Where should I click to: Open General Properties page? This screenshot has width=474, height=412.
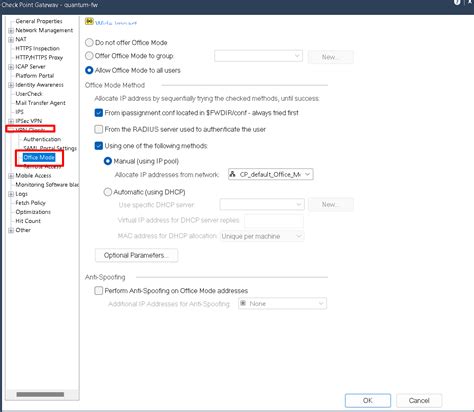pyautogui.click(x=39, y=21)
